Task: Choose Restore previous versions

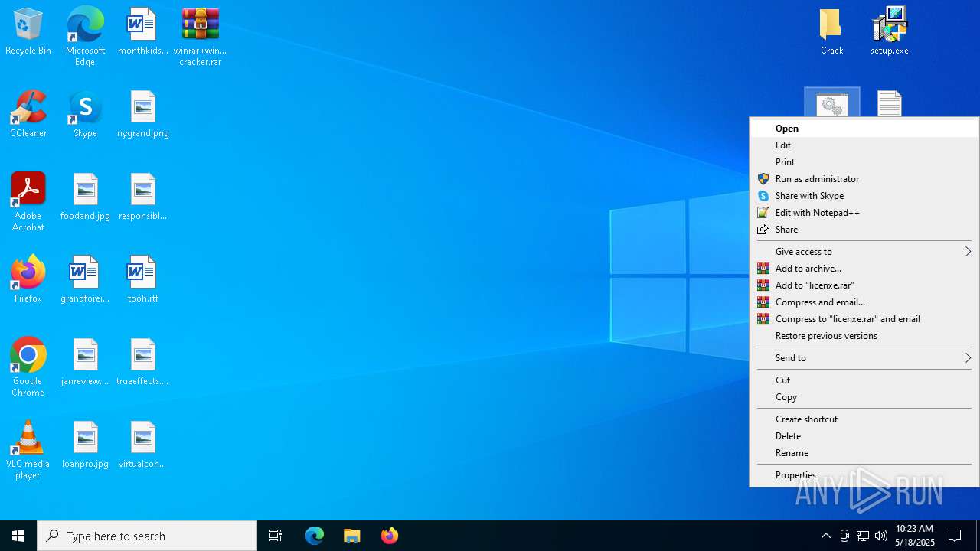Action: (x=864, y=336)
